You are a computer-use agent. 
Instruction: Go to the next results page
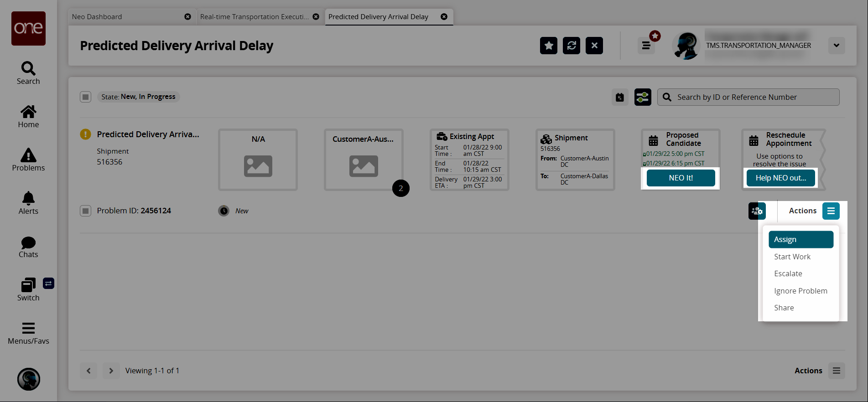pos(111,371)
